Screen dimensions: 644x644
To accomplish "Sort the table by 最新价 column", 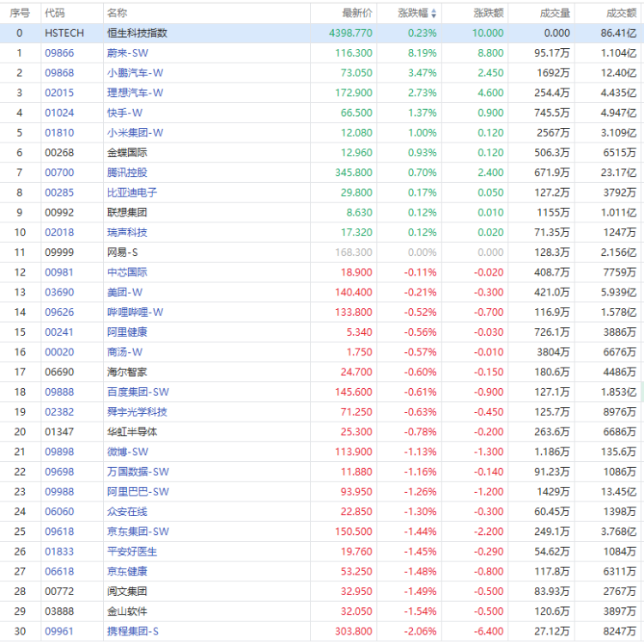I will [357, 13].
